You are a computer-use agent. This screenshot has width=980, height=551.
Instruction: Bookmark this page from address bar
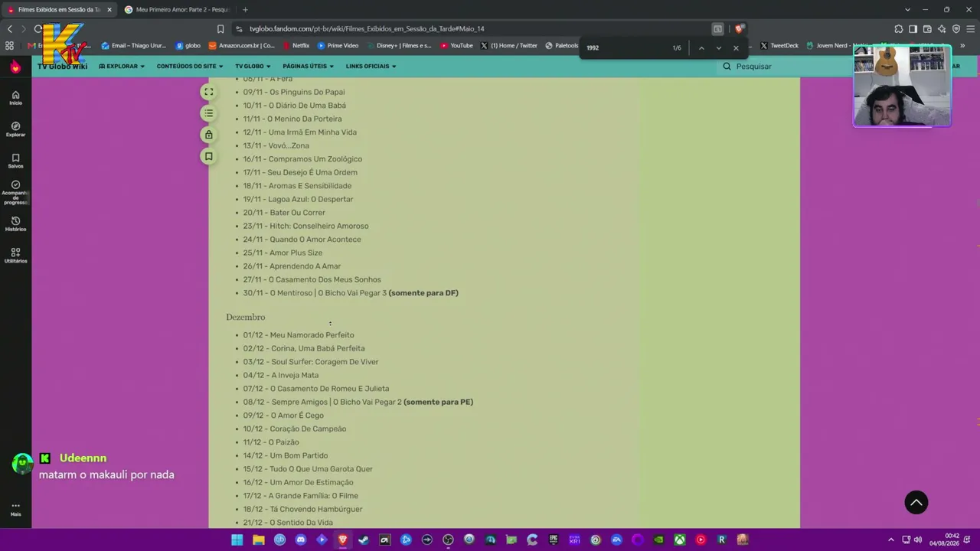click(220, 28)
